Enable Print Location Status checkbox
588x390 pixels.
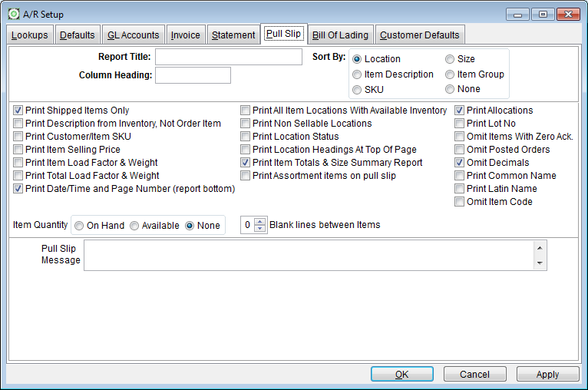pos(246,137)
